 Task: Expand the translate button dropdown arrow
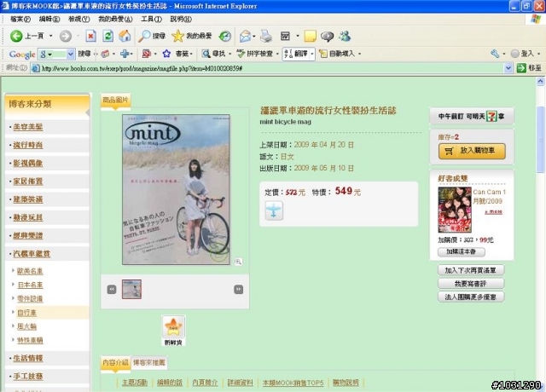[312, 54]
